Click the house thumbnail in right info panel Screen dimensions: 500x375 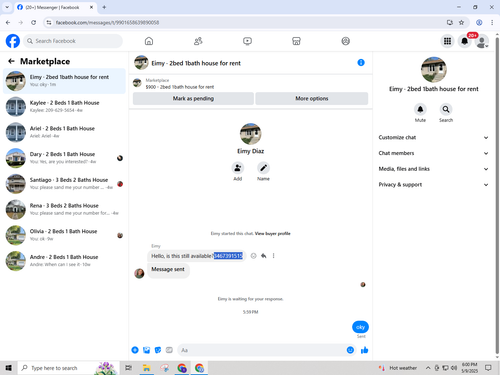point(433,69)
